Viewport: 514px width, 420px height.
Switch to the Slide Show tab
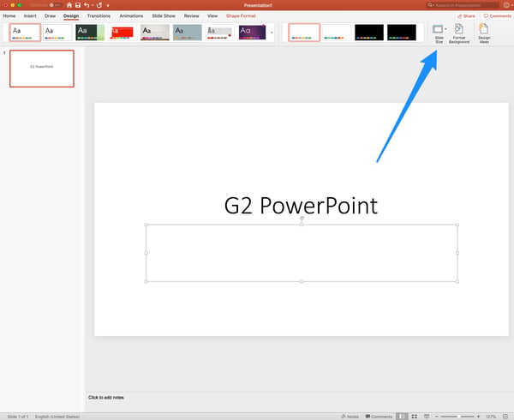(x=164, y=15)
